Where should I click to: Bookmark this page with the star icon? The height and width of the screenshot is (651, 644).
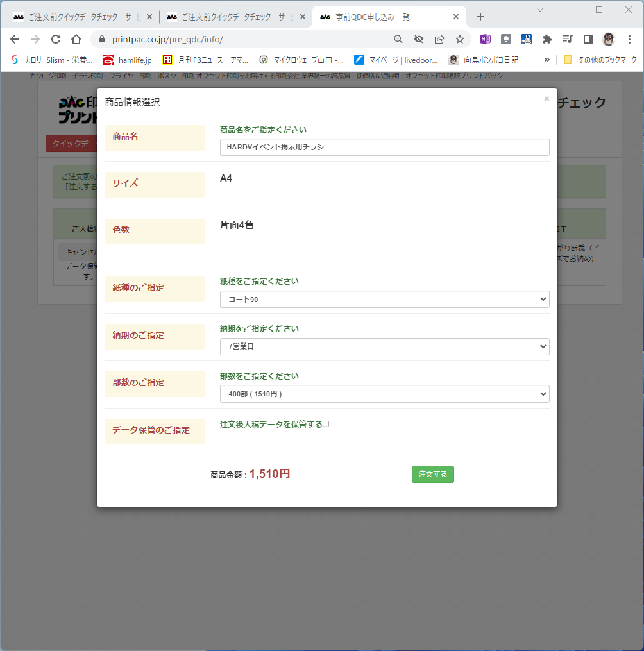coord(460,39)
